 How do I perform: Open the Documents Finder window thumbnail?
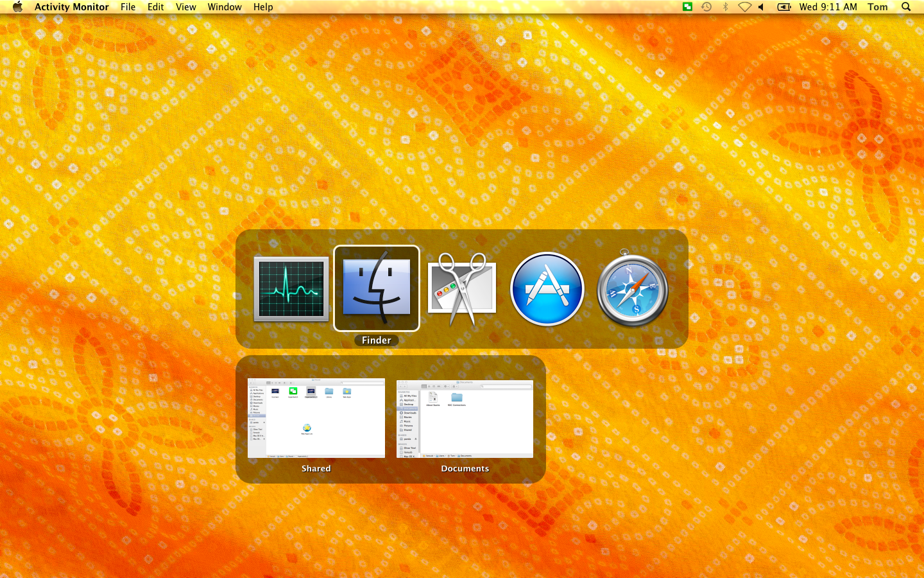pyautogui.click(x=465, y=418)
